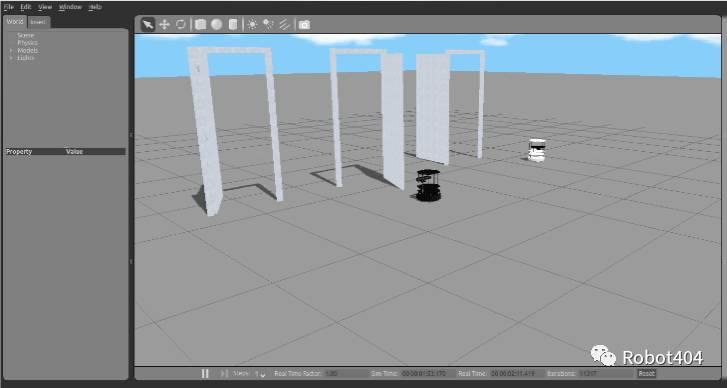Open the Window menu
Screen dimensions: 727x388
70,7
